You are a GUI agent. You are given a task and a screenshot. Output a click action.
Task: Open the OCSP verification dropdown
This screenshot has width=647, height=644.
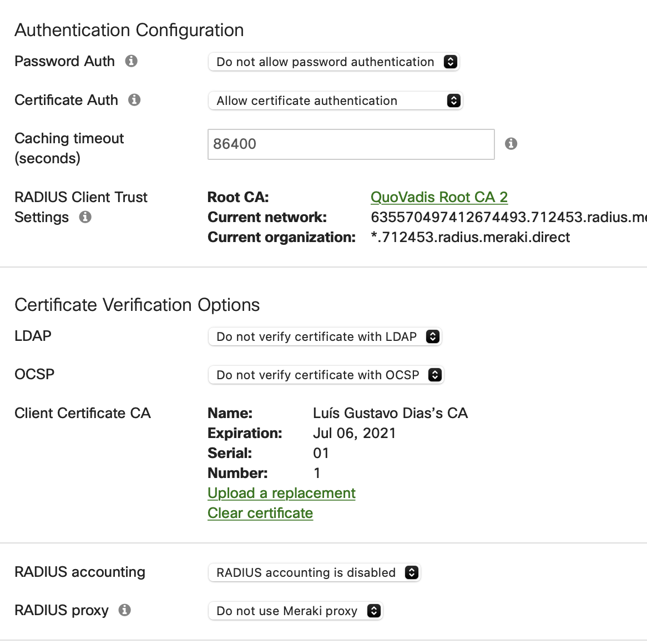coord(325,375)
